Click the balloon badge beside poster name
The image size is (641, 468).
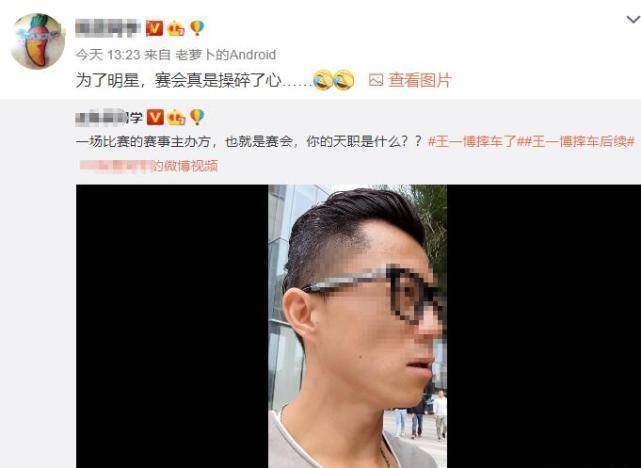point(197,28)
